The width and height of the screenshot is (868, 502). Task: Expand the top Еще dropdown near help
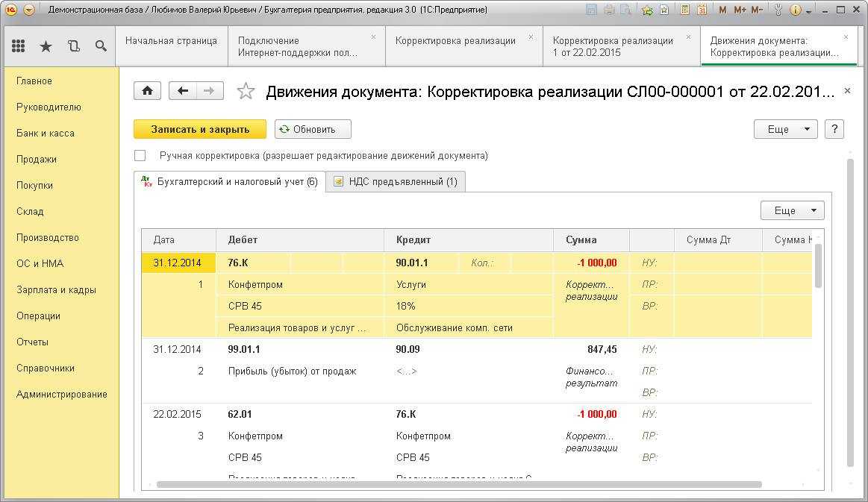[x=785, y=129]
